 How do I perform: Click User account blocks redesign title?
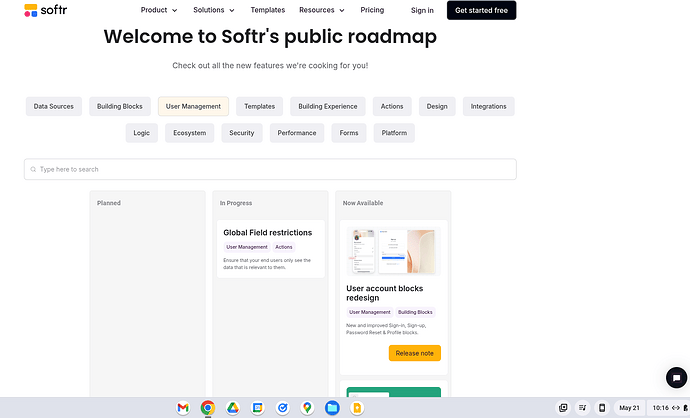(385, 293)
